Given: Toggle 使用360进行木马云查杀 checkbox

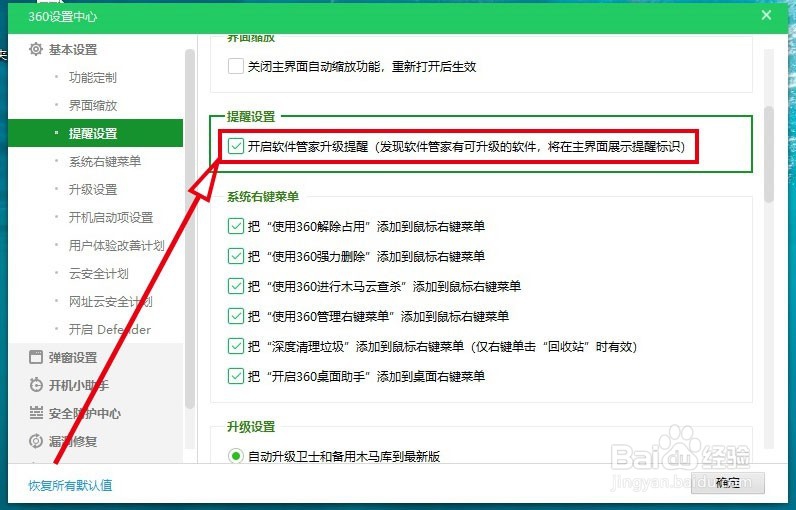Looking at the screenshot, I should click(x=236, y=286).
